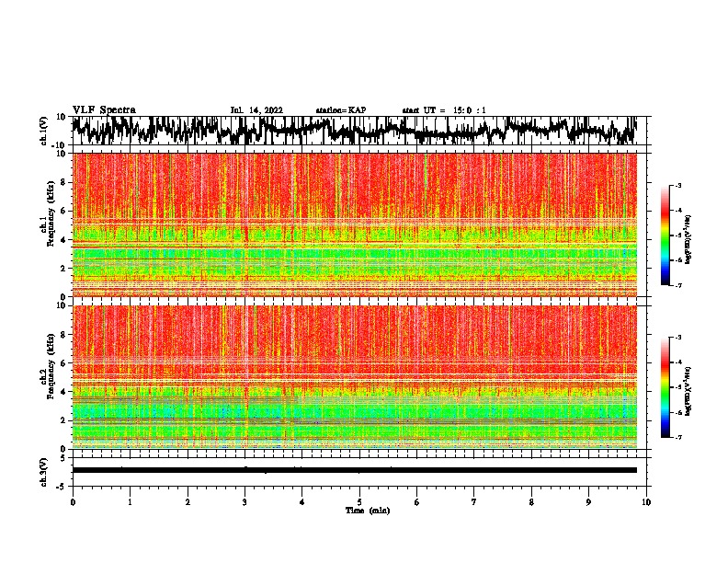Click the 'ch.3(V)' axis label
The image size is (728, 563).
pyautogui.click(x=44, y=472)
